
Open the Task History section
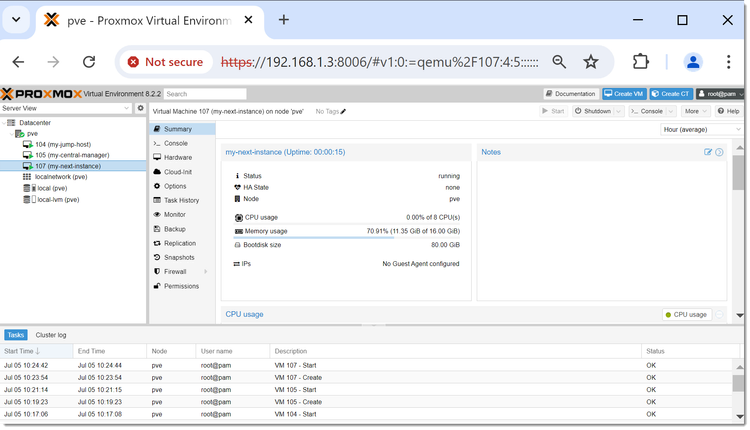click(182, 200)
